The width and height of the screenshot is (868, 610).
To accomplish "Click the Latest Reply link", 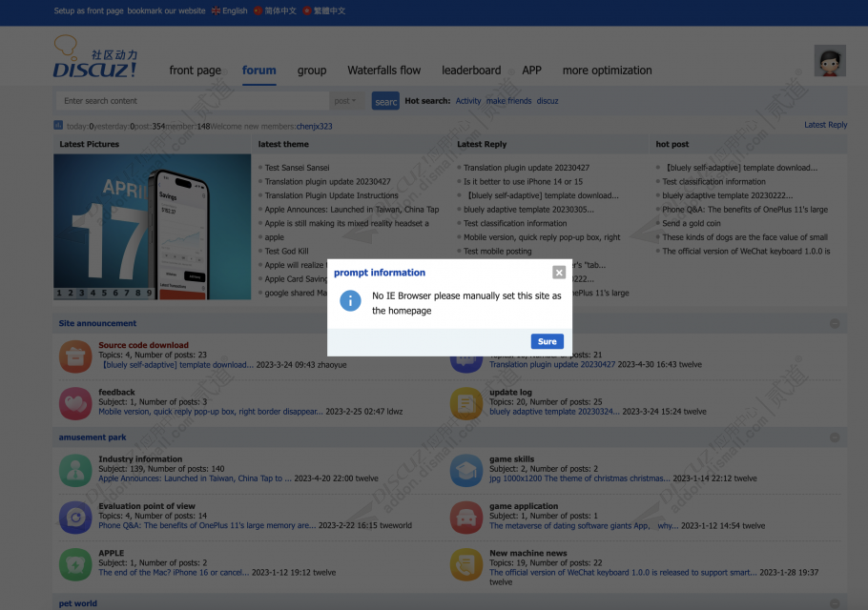I will (825, 125).
